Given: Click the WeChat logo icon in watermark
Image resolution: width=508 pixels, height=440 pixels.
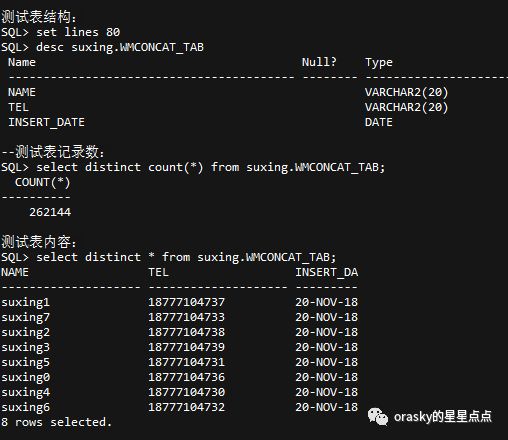Looking at the screenshot, I should coord(378,417).
